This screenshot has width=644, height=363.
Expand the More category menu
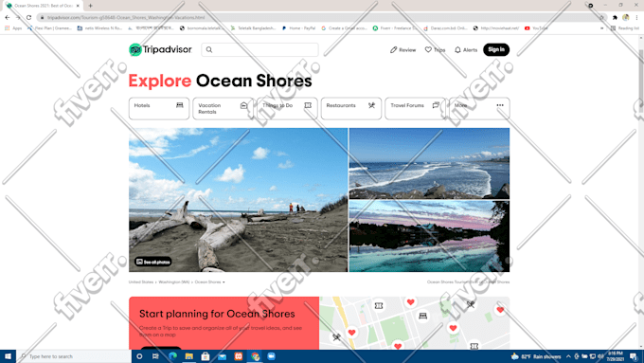(x=479, y=109)
